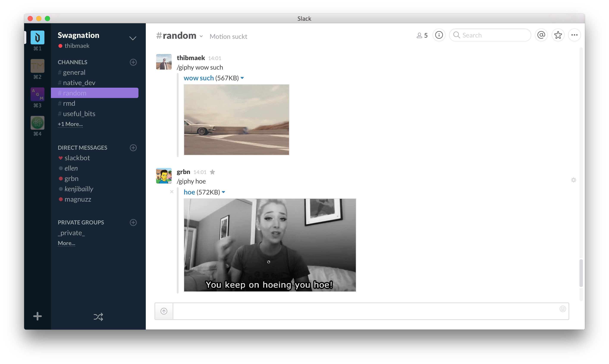Click the three-dots more options icon
This screenshot has width=609, height=364.
[574, 35]
